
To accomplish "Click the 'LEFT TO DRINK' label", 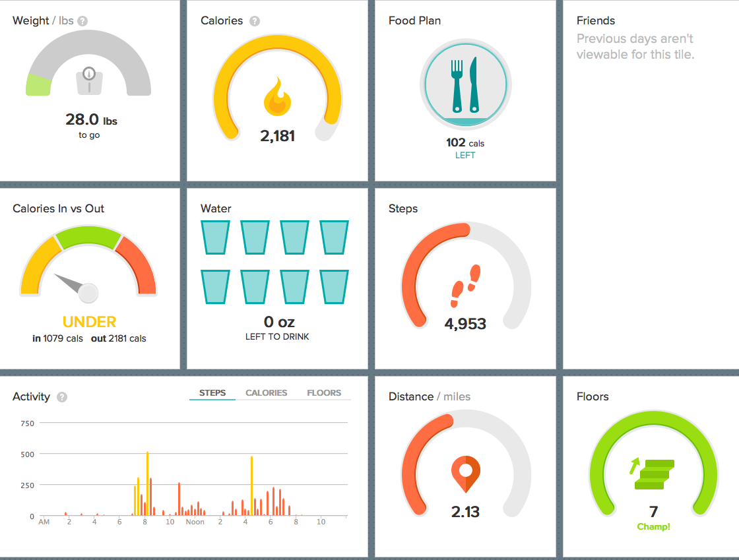I will 277,337.
